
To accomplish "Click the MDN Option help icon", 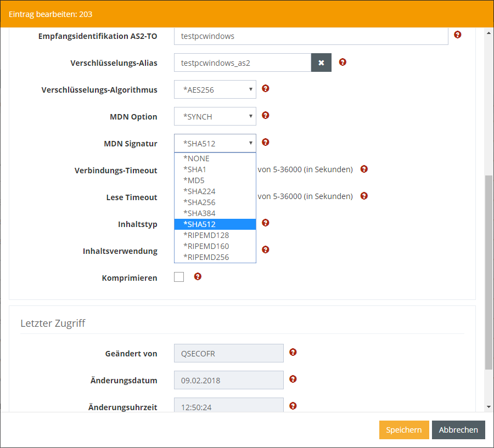I will click(266, 115).
